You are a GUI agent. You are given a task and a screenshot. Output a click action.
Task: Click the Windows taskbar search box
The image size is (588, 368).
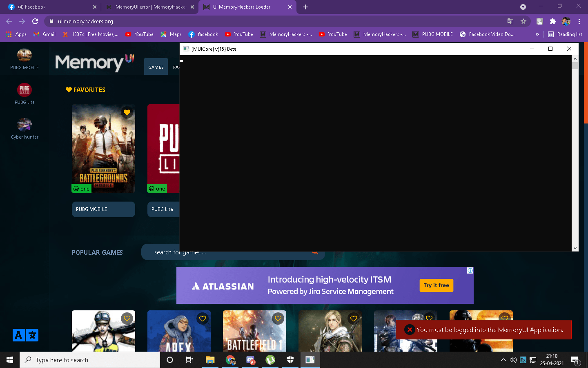point(90,360)
